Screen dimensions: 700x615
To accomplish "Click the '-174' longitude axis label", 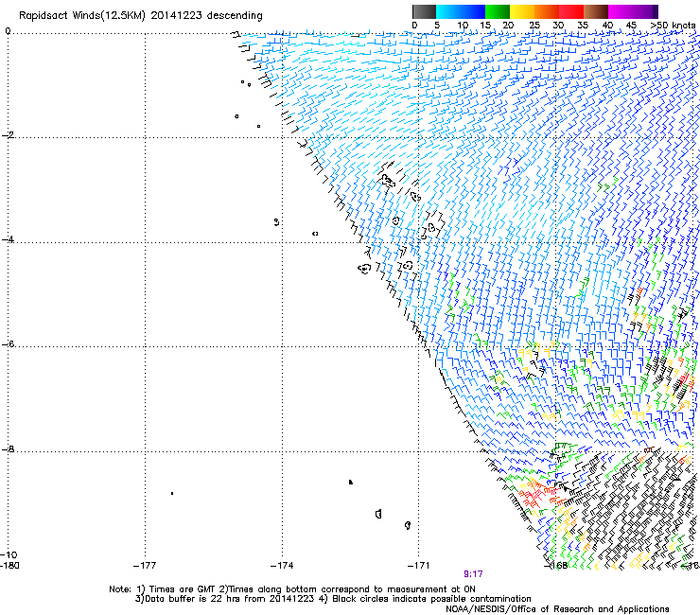I will click(x=282, y=566).
